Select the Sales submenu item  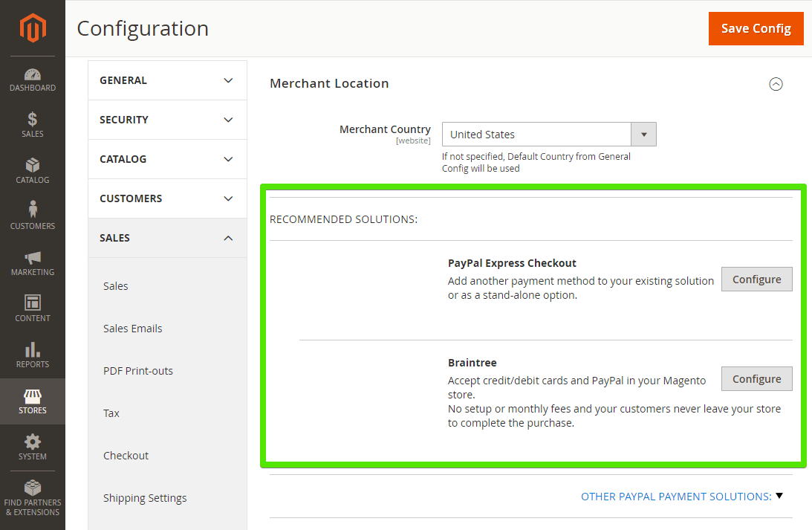coord(115,286)
